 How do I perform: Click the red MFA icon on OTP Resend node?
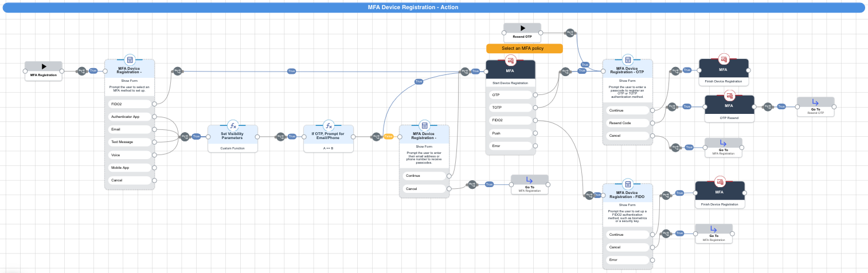coord(729,96)
